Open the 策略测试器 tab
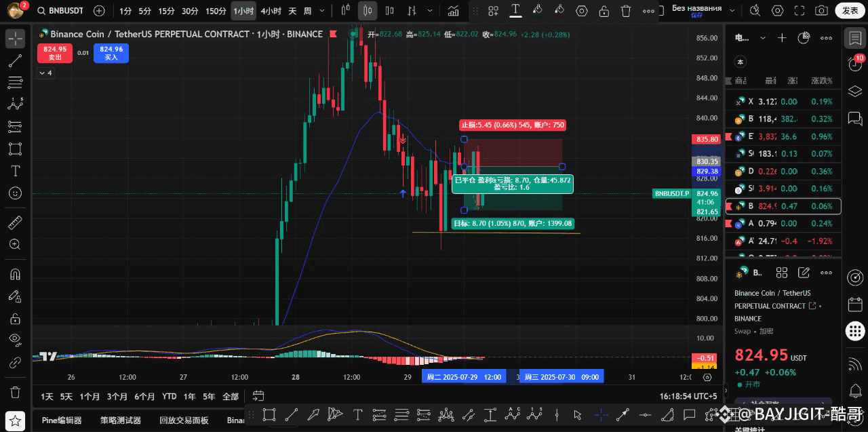 (x=121, y=420)
